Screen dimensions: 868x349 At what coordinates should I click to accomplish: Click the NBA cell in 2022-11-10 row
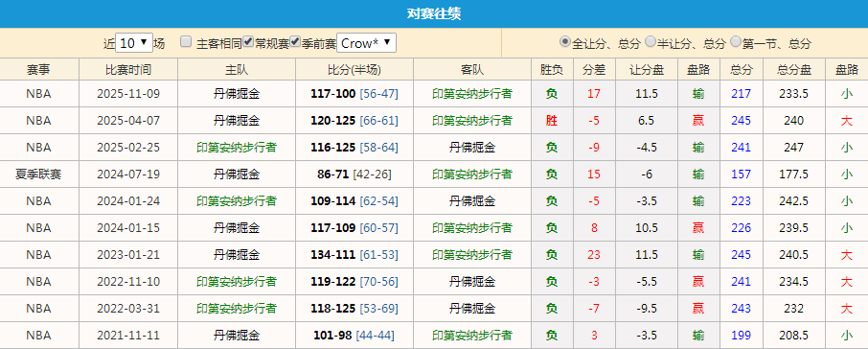tap(38, 282)
